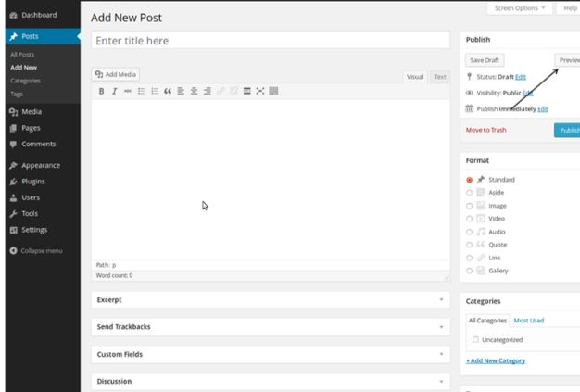
Task: Check the Uncategorized category
Action: click(x=475, y=339)
